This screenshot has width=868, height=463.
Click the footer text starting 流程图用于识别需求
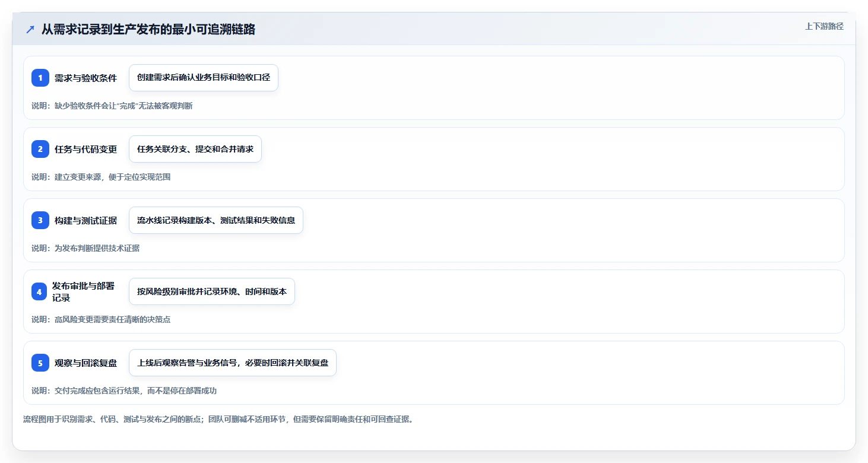pyautogui.click(x=218, y=419)
